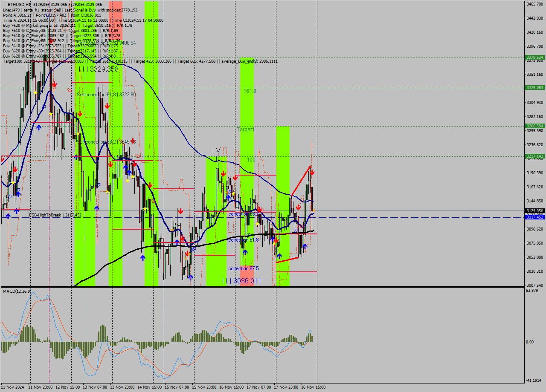Click the 161.8 Fibonacci level label
The height and width of the screenshot is (392, 546).
(250, 91)
